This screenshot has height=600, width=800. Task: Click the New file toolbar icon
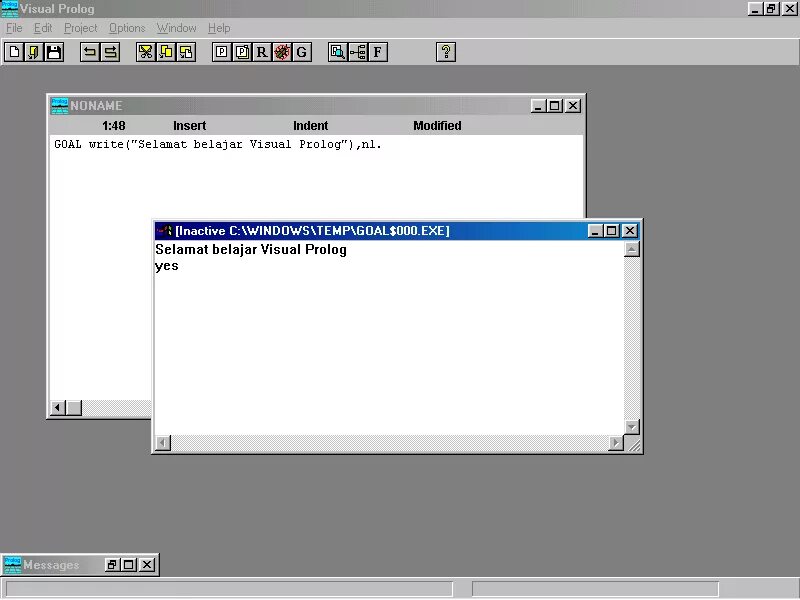coord(14,52)
